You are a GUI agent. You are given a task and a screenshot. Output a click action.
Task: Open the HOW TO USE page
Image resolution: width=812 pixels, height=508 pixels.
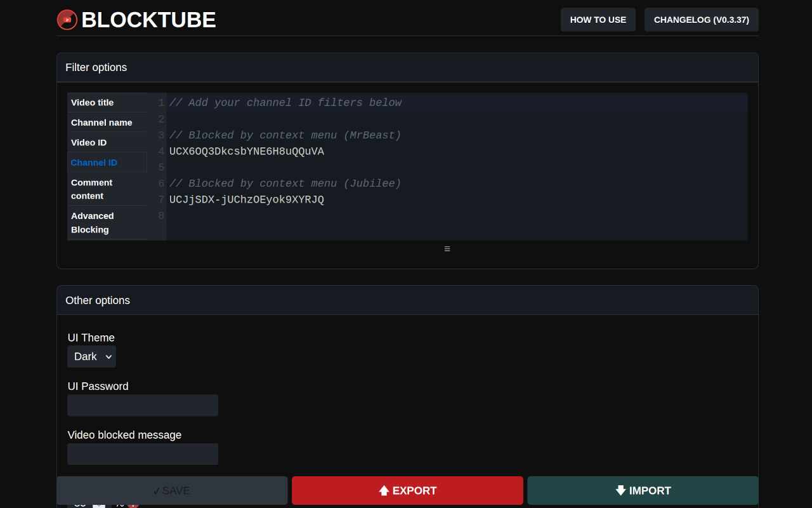click(598, 20)
